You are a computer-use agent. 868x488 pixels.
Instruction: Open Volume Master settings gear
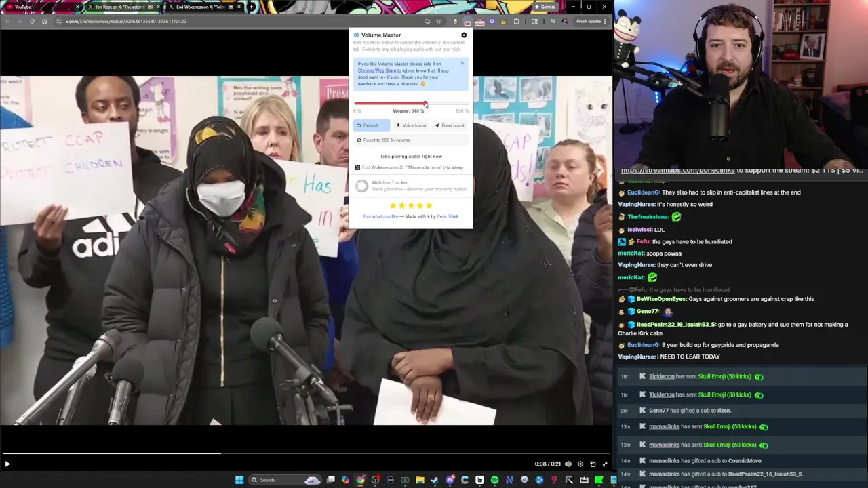point(464,35)
